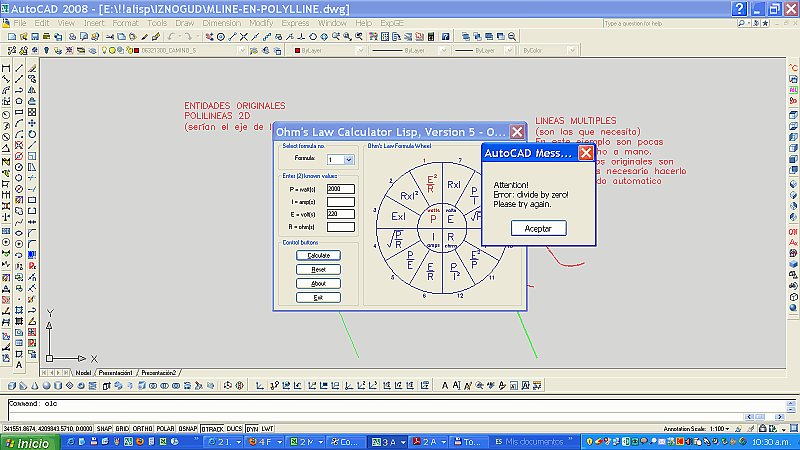
Task: Toggle ORTHO mode in status bar
Action: point(142,429)
